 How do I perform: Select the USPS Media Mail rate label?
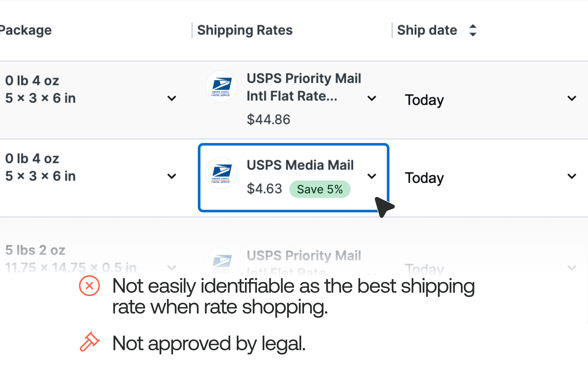300,165
